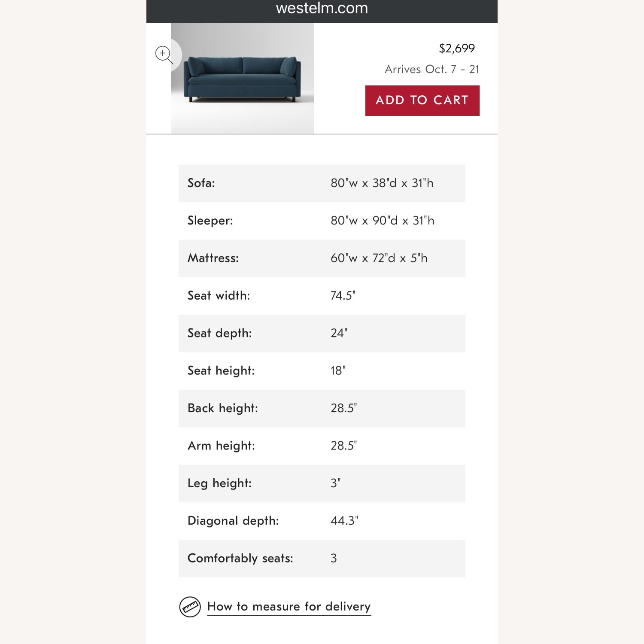This screenshot has width=644, height=644.
Task: Select the Comfortably seats row
Action: 322,558
